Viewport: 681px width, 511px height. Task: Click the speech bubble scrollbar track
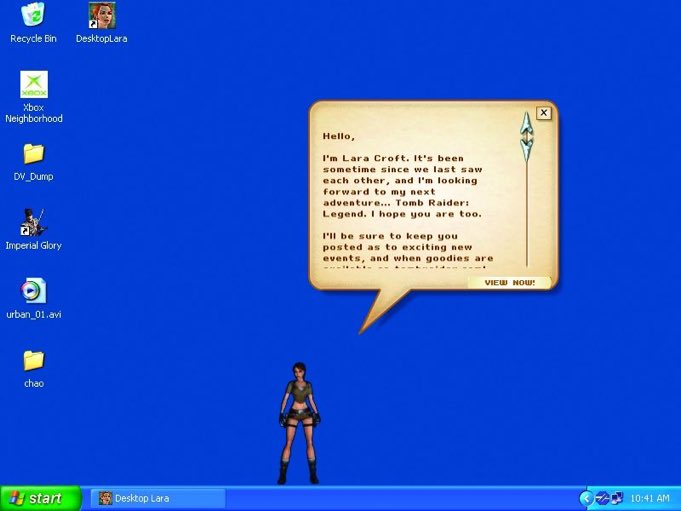[x=527, y=215]
